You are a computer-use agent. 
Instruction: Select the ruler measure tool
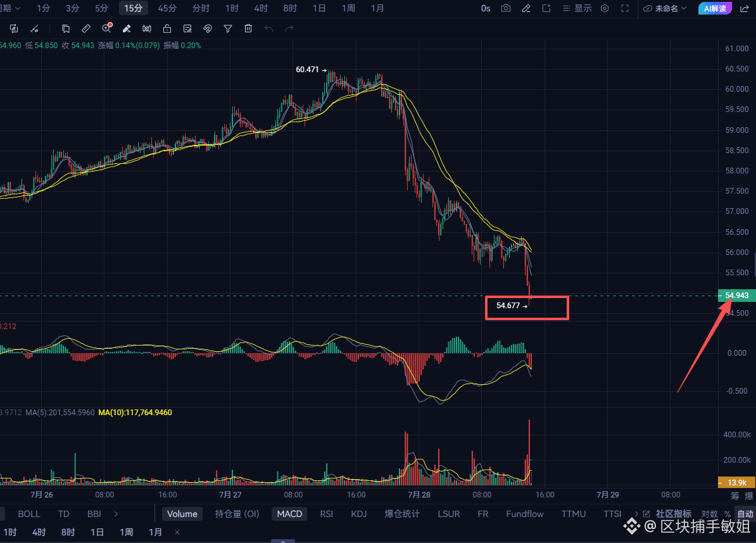tap(86, 29)
